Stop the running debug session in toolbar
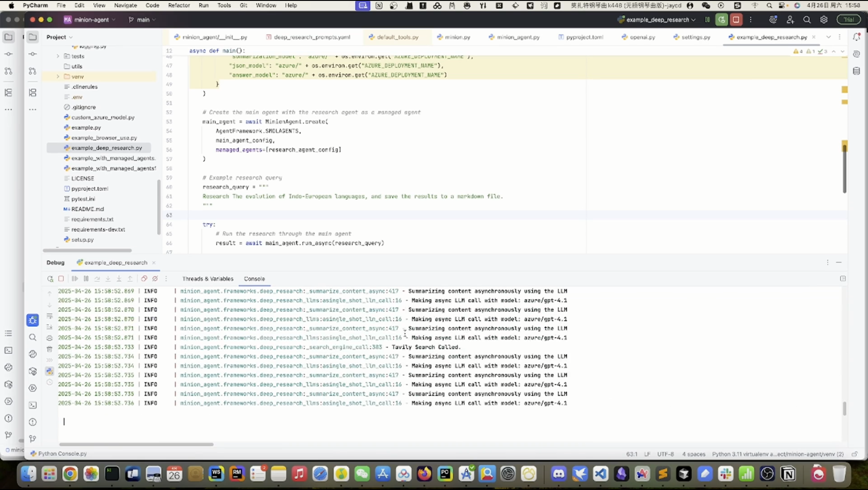Screen dimensions: 868x490 (x=736, y=19)
